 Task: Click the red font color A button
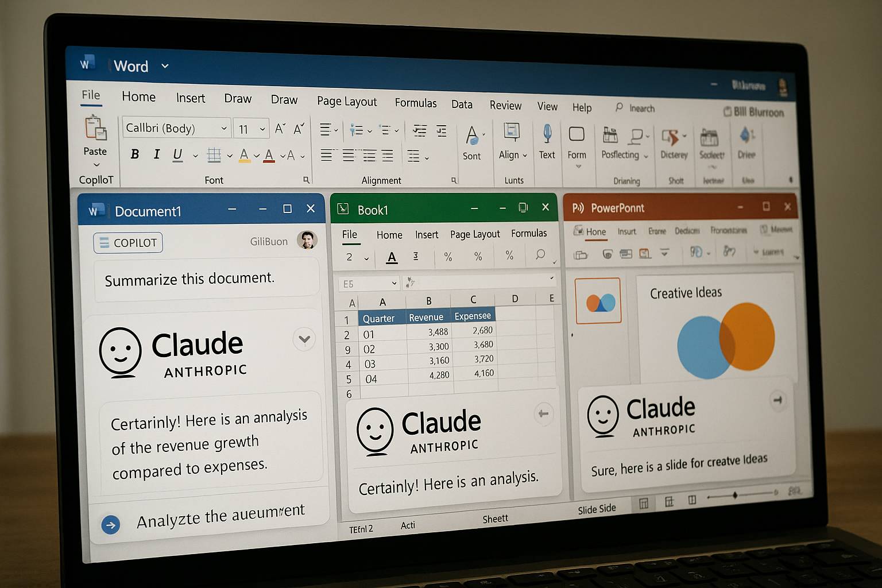coord(268,155)
